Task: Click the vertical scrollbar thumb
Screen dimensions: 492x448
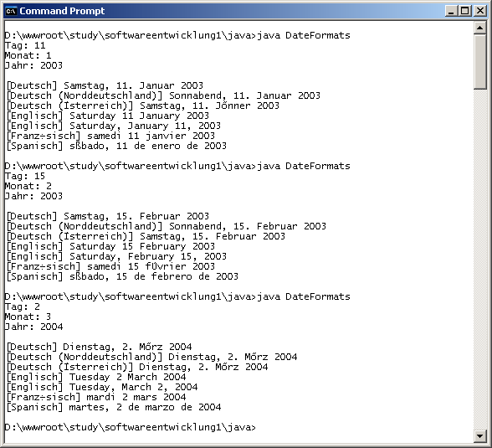Action: (479, 62)
